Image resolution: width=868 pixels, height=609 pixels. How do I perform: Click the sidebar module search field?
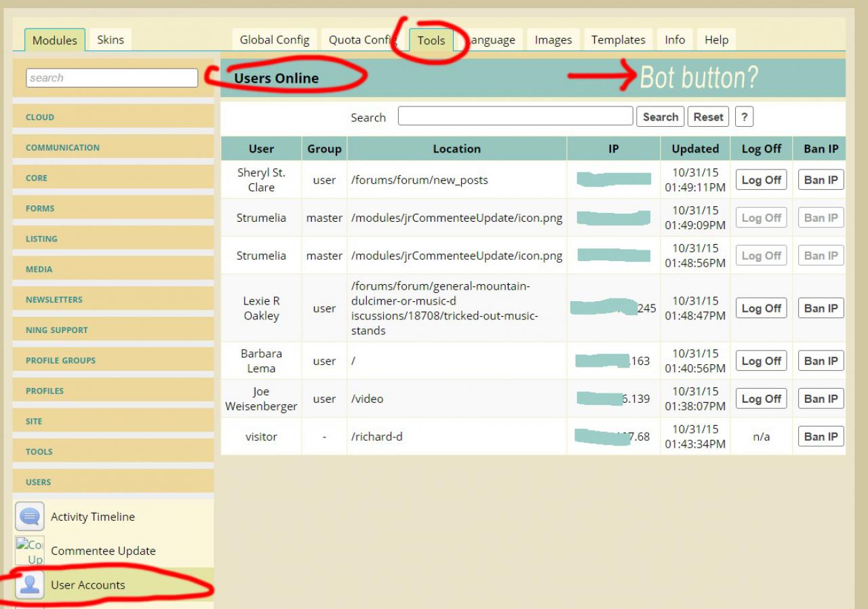point(112,78)
